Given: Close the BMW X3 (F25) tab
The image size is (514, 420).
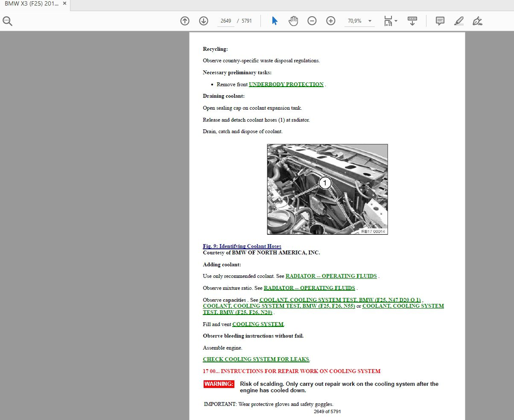Looking at the screenshot, I should 64,3.
